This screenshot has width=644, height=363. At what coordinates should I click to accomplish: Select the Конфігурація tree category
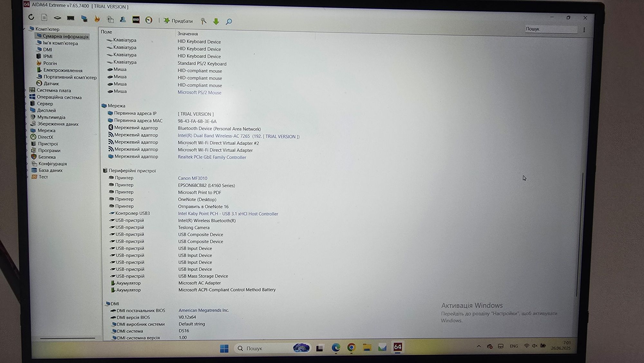pyautogui.click(x=52, y=164)
